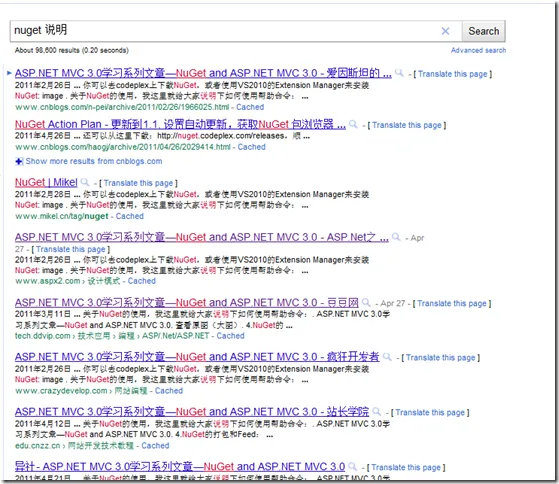Click preview magnifier beside 站长学院 result
Image resolution: width=559 pixels, height=484 pixels.
[376, 412]
